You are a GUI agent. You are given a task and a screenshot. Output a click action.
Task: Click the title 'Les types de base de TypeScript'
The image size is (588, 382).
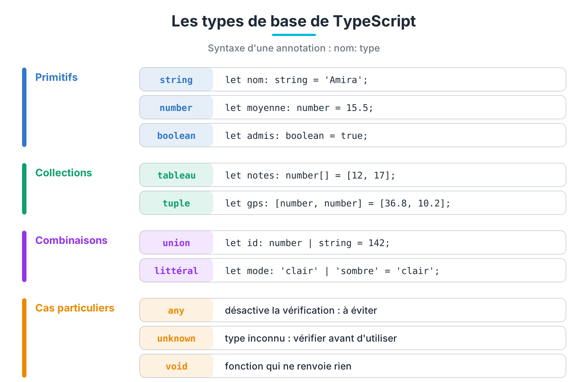[x=294, y=21]
